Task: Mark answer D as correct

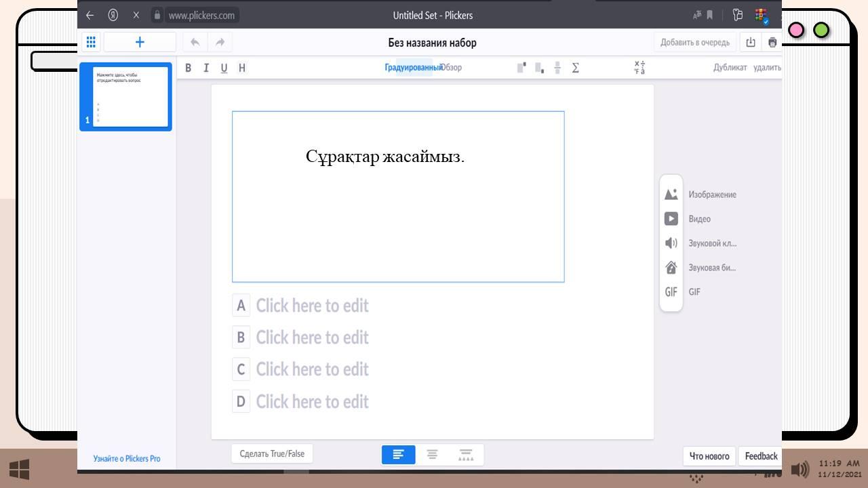Action: coord(241,401)
